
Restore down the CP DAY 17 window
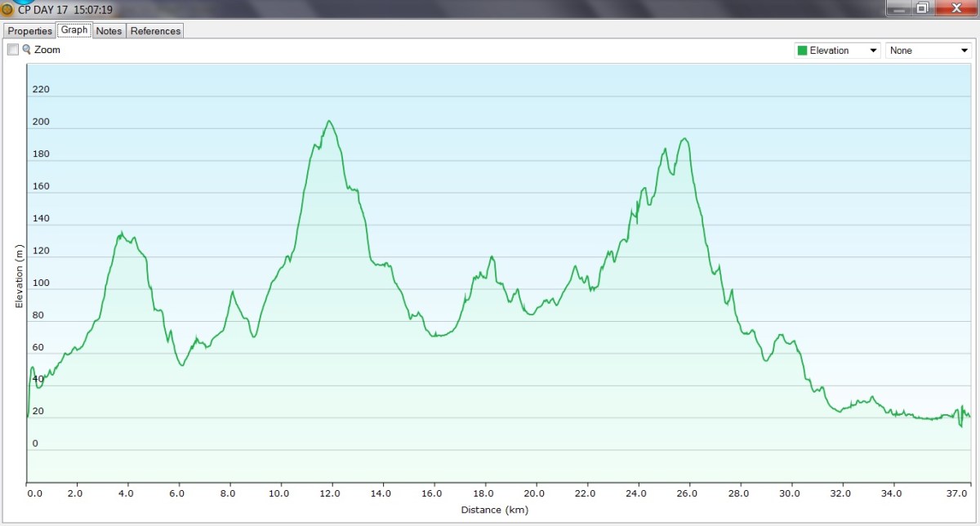click(x=922, y=8)
